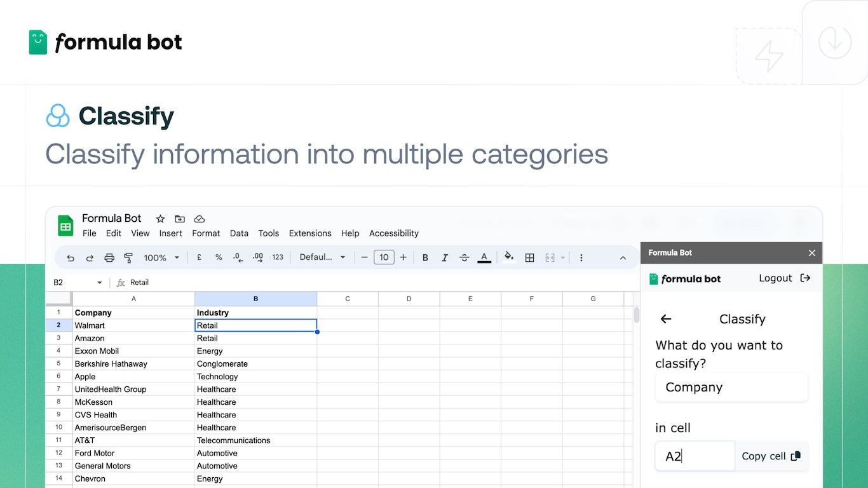Click the Copy cell button
Viewport: 868px width, 488px height.
(x=771, y=456)
